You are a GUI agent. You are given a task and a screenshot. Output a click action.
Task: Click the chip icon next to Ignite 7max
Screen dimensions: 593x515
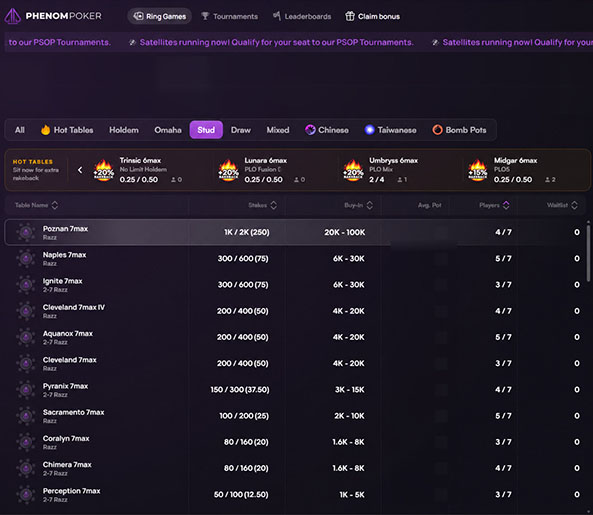26,285
